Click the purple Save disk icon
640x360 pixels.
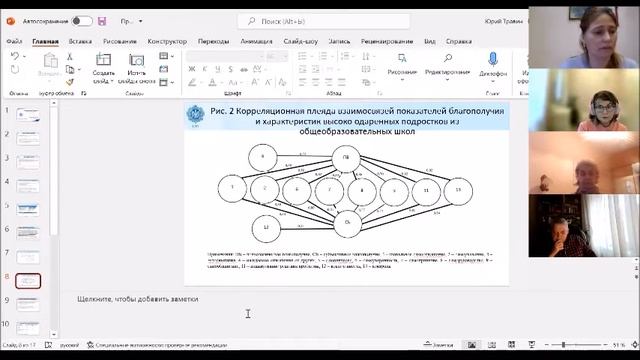point(102,21)
